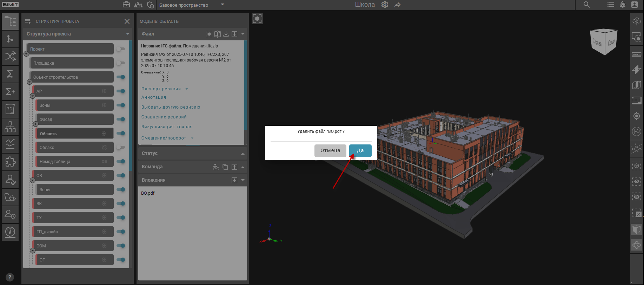Viewport: 644px width, 285px height.
Task: Select the Немод.таблица tree item
Action: point(74,161)
